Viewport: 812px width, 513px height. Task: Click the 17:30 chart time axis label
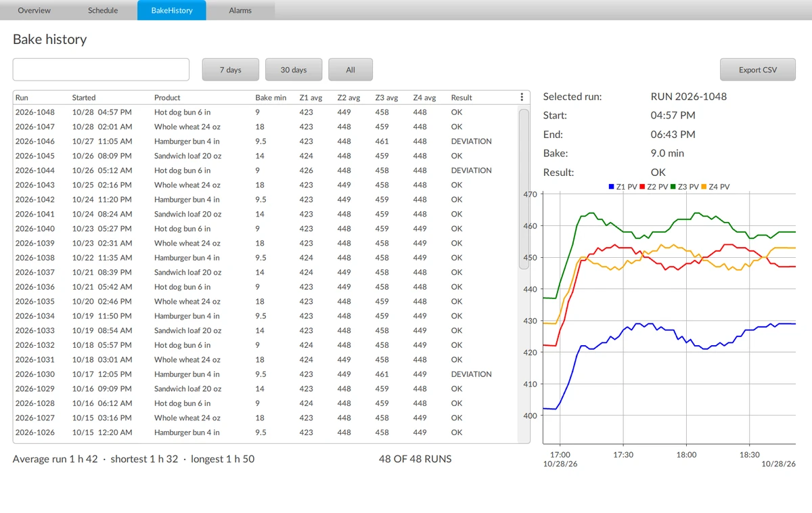point(623,455)
